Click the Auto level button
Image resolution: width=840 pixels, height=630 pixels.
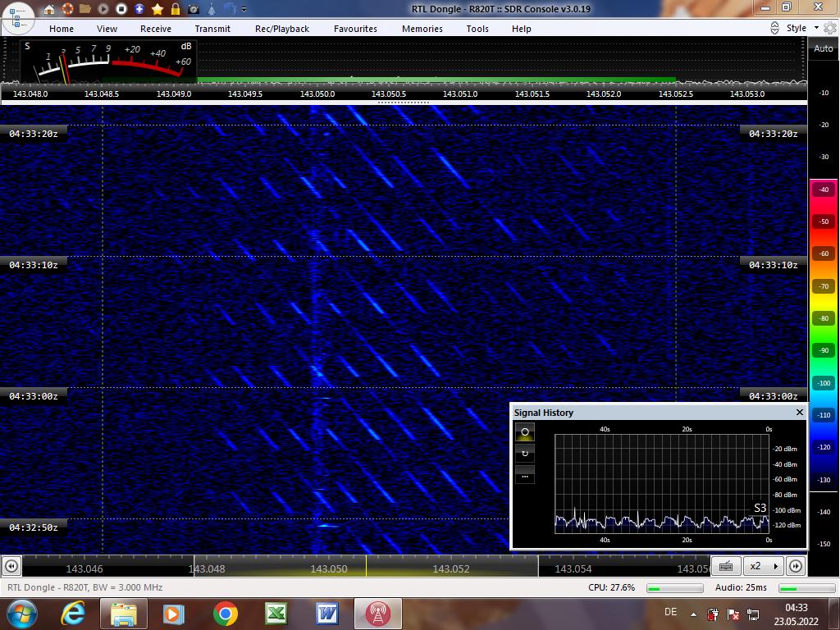click(824, 48)
